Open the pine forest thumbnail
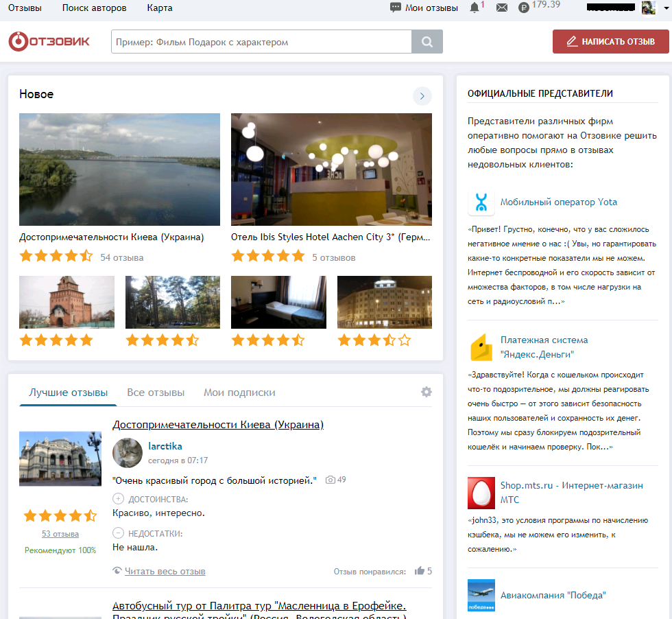The height and width of the screenshot is (619, 672). tap(173, 302)
